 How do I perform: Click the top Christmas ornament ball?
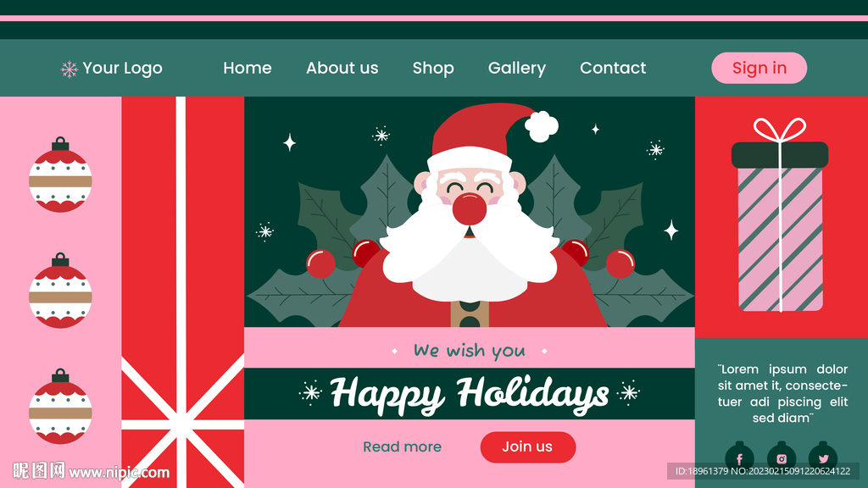[60, 175]
